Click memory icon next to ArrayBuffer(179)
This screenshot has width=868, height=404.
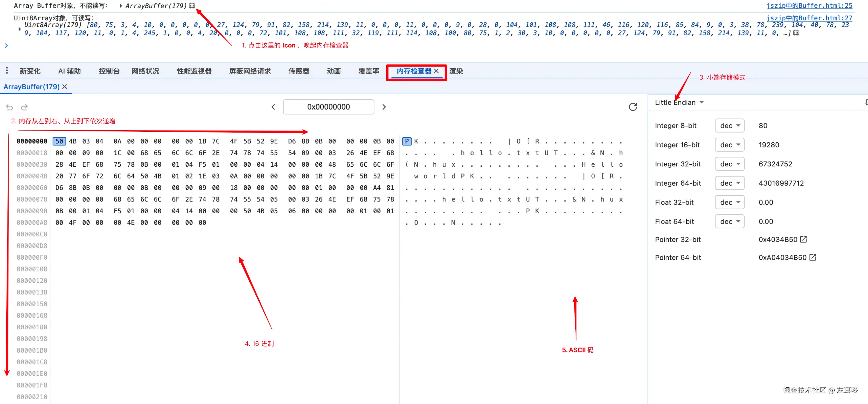[192, 6]
